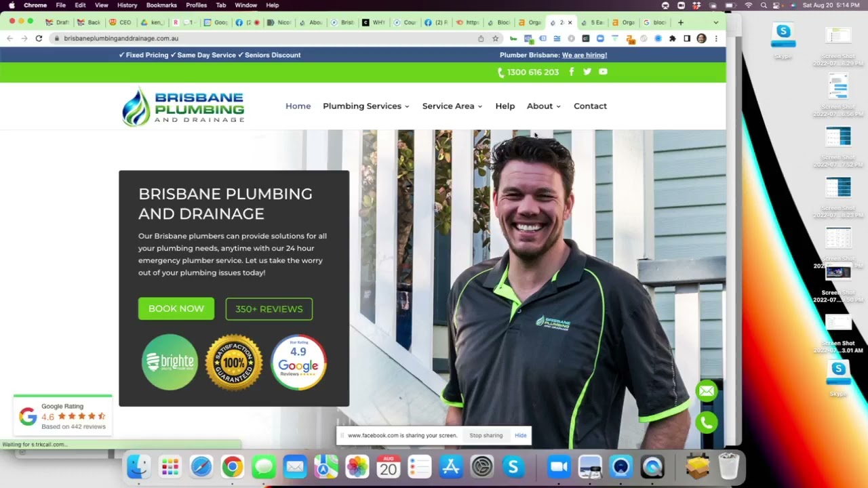
Task: Open Twitter page via header icon
Action: click(x=587, y=72)
